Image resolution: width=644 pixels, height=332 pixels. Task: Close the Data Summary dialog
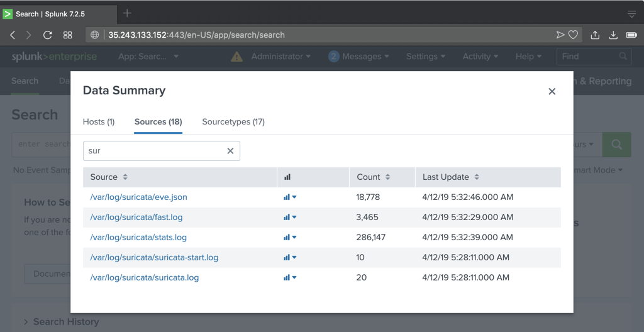point(552,92)
